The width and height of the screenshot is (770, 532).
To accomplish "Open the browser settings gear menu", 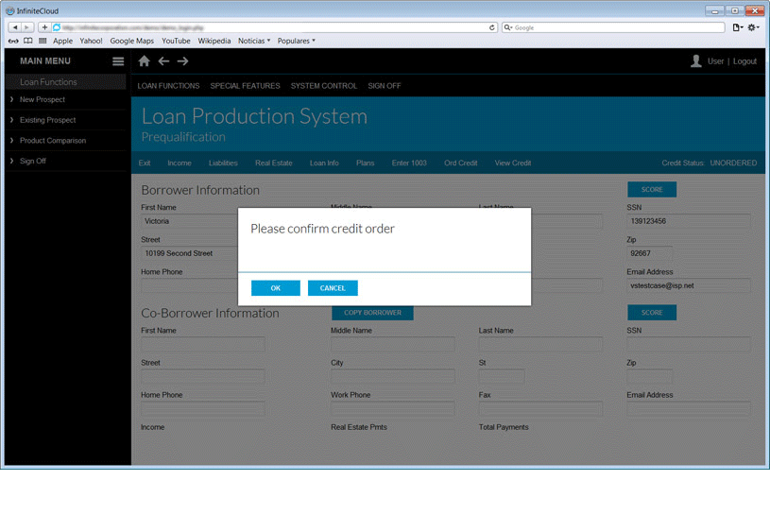I will coord(753,27).
